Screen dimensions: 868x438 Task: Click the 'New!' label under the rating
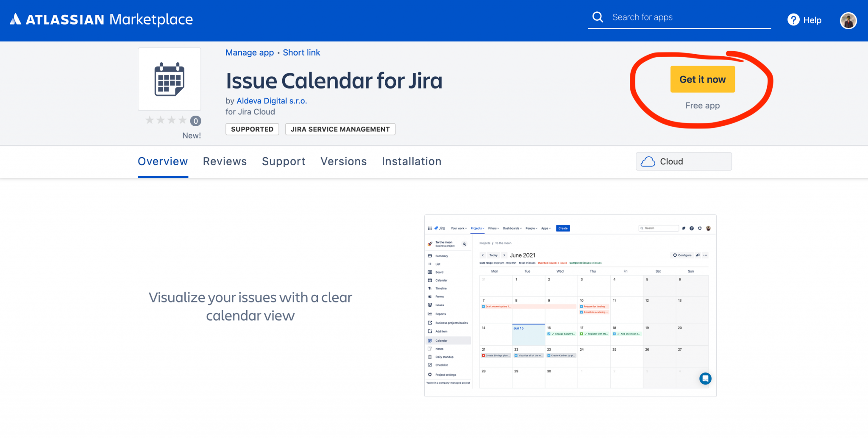[x=192, y=136]
